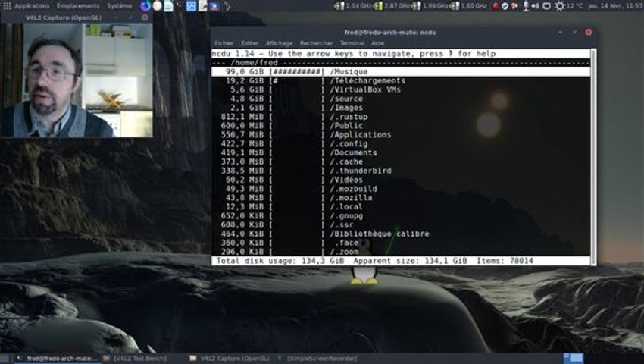644x364 pixels.
Task: Click the 2,04 GHz CPU frequency monitor
Action: 354,6
